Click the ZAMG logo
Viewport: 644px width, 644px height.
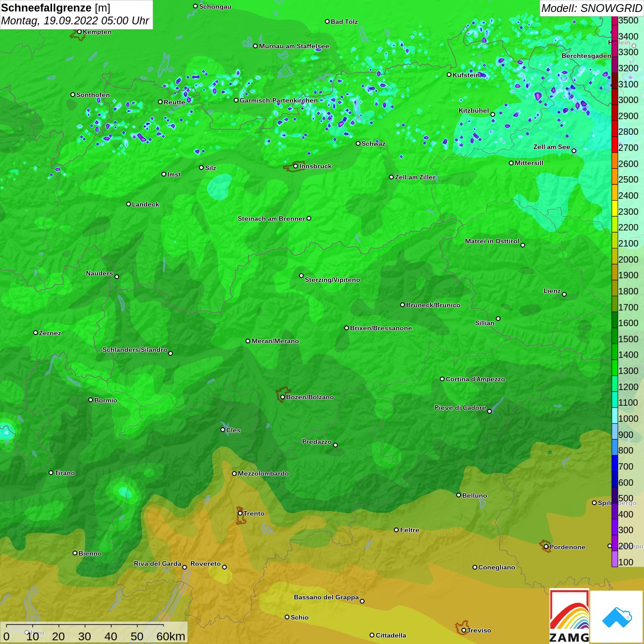[569, 616]
